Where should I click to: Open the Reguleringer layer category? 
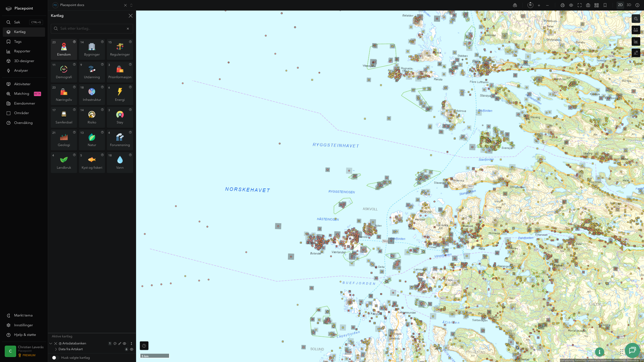[x=120, y=49]
